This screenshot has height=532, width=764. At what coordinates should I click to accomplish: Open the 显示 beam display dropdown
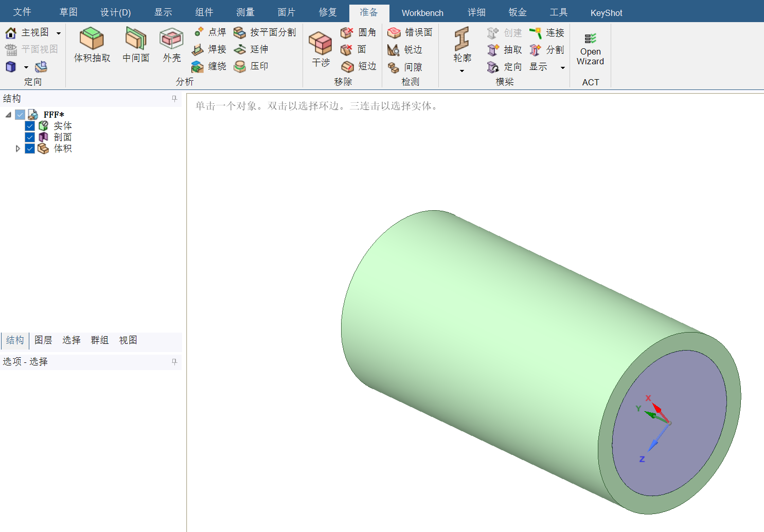point(563,67)
